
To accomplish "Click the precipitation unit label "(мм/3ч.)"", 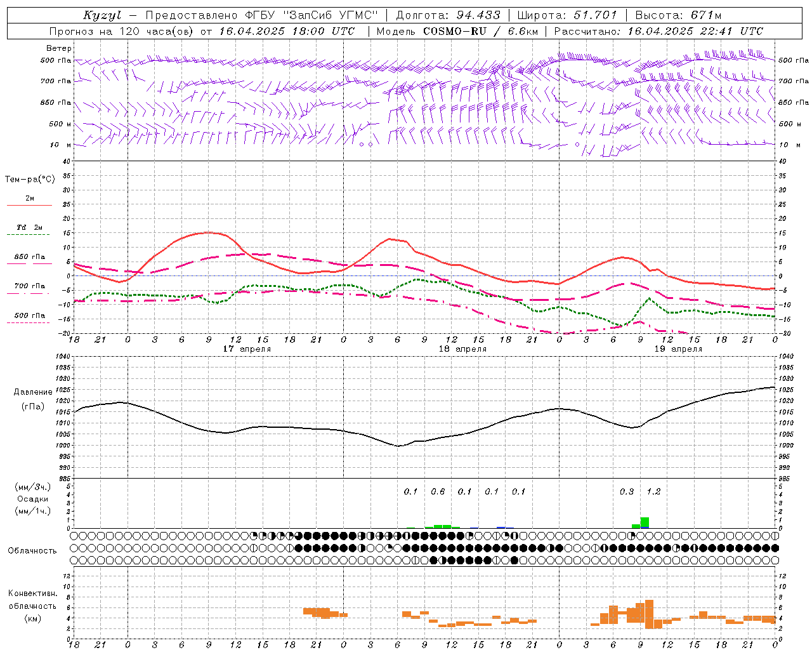I will click(32, 487).
